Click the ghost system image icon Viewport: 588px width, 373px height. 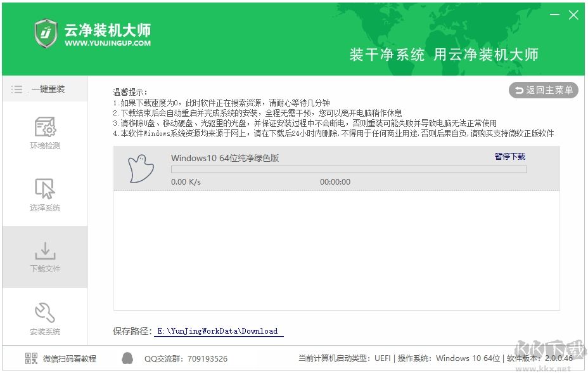click(x=141, y=169)
